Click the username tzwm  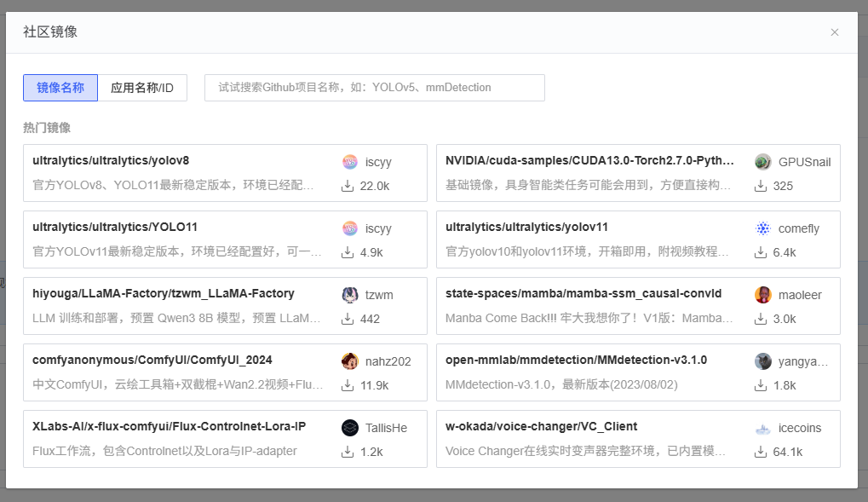tap(379, 295)
